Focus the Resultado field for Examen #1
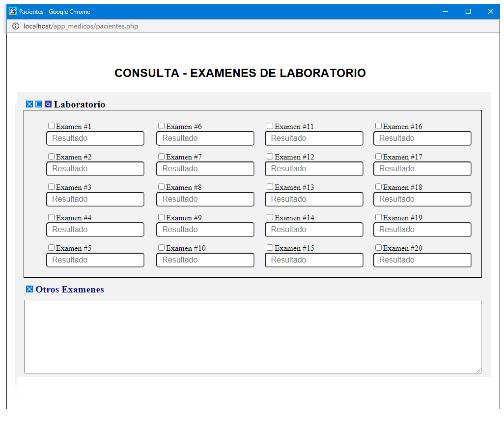 click(x=95, y=138)
